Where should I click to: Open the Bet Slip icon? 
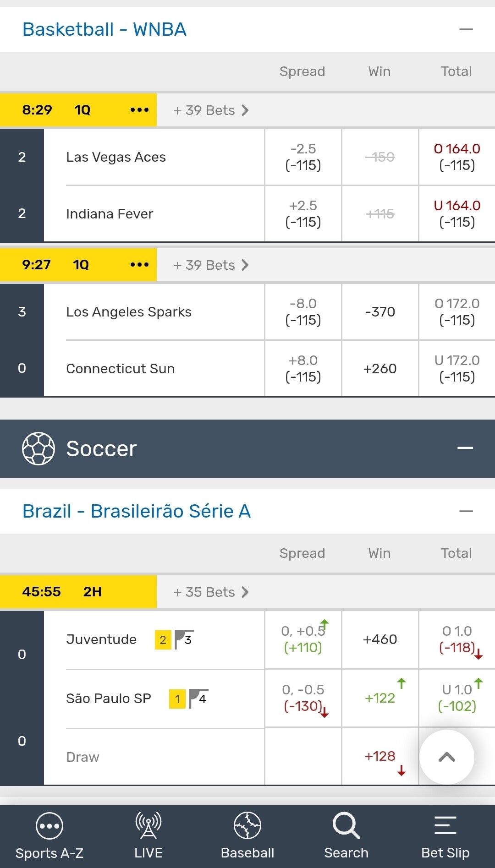[x=445, y=825]
